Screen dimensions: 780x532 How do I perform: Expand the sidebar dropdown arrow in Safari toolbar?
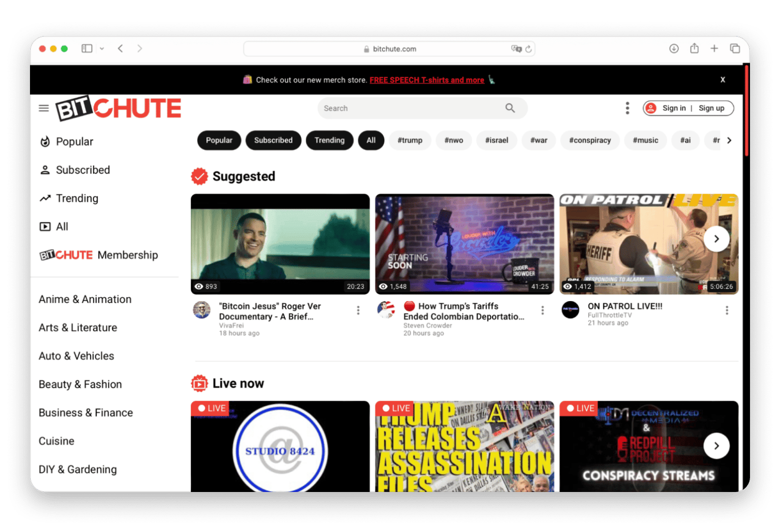pos(102,48)
